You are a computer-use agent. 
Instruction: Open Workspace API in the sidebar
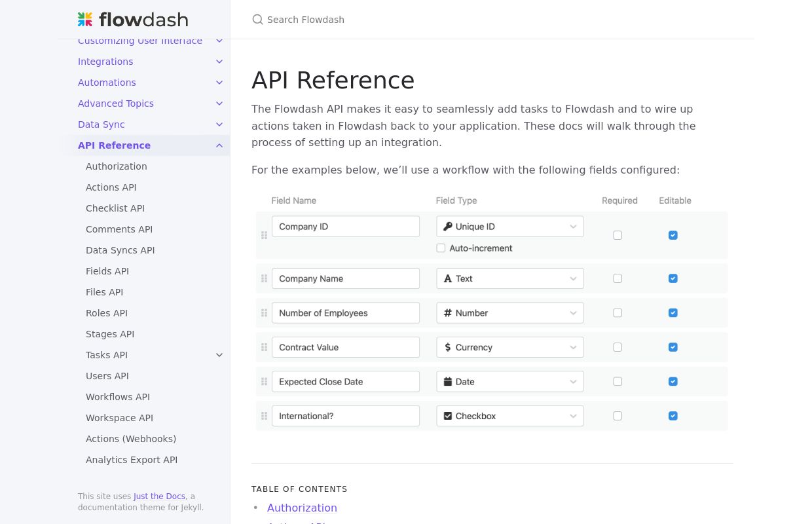click(120, 418)
